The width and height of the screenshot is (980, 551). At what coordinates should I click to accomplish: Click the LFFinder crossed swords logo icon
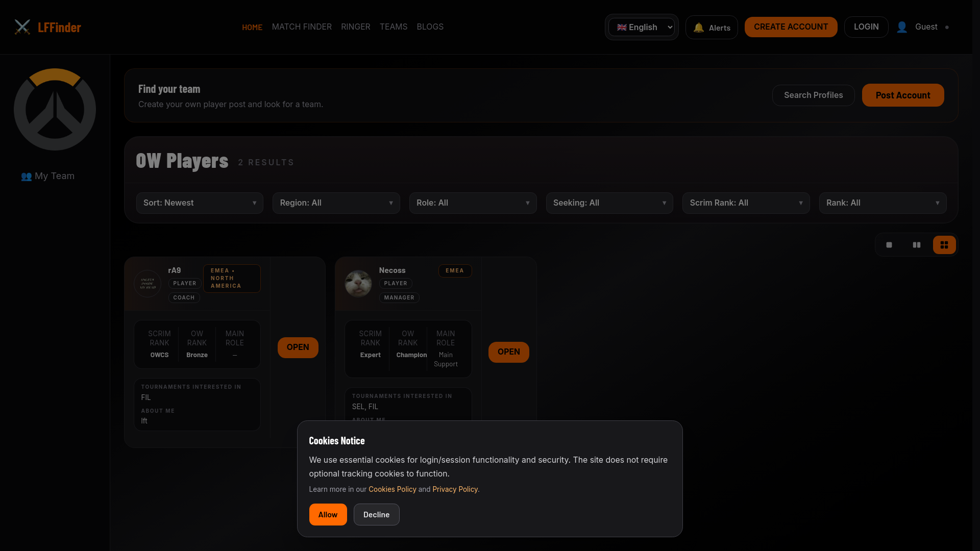point(22,27)
